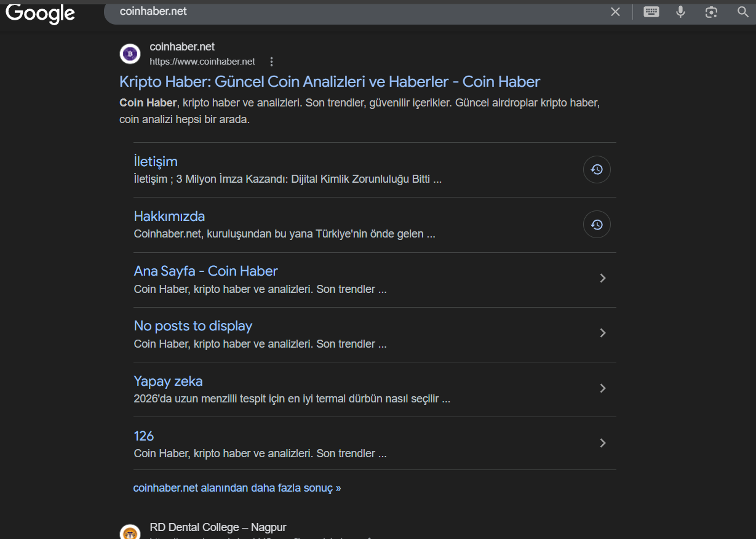
Task: Open Kripto Haber main result title
Action: 330,81
